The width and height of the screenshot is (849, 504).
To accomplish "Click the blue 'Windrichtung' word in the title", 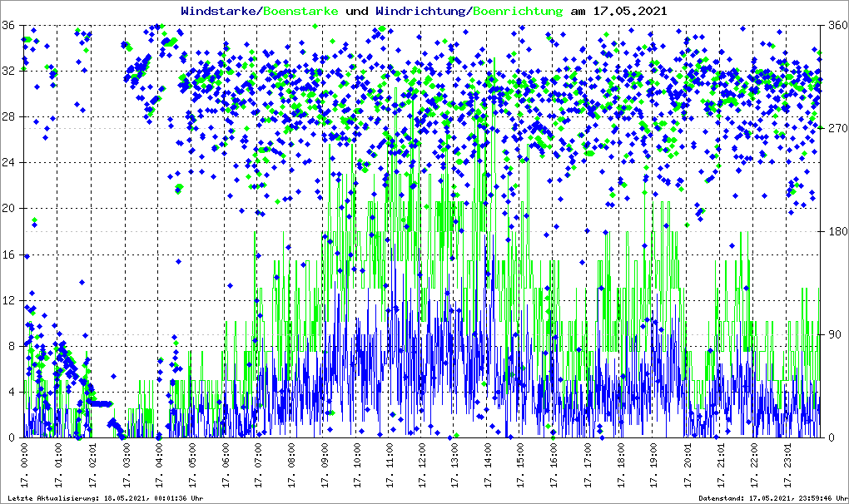I will click(x=421, y=11).
